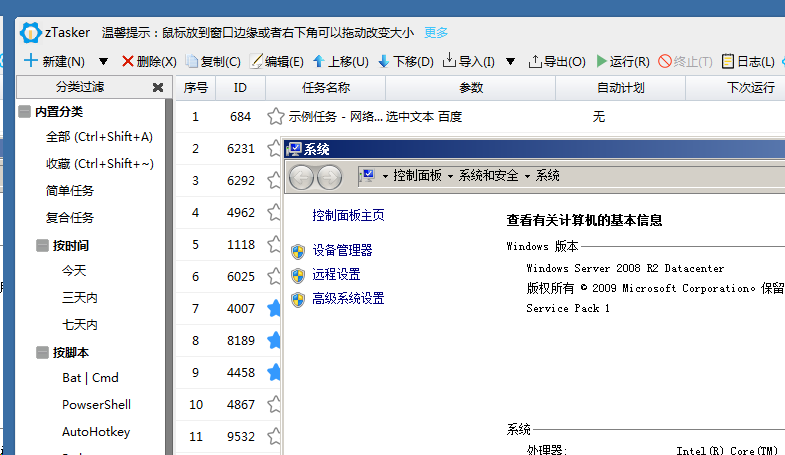Select task name 示例任务 - 网络...

tap(335, 117)
